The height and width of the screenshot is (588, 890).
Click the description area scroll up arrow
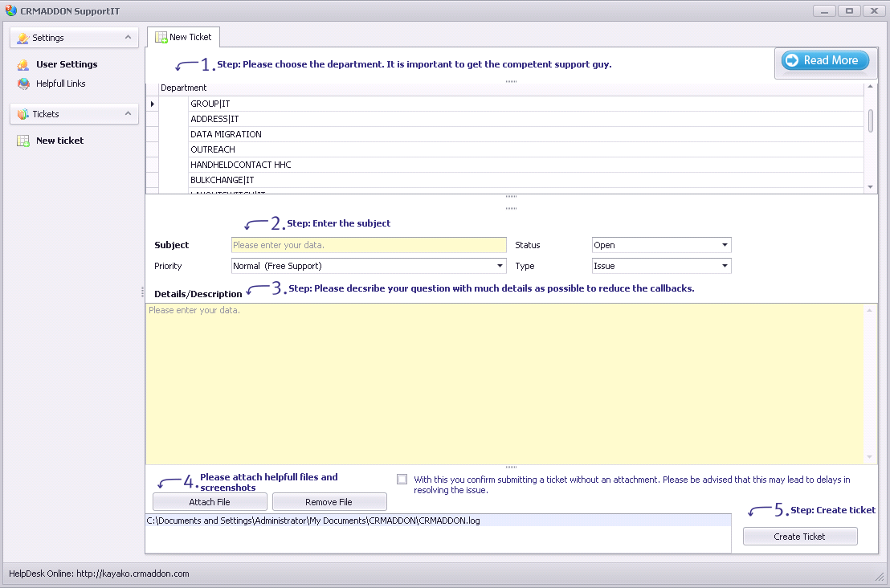coord(870,310)
